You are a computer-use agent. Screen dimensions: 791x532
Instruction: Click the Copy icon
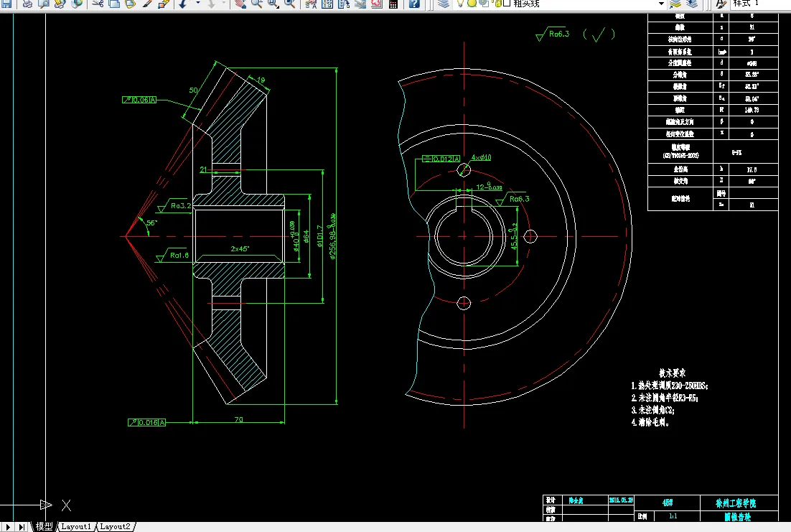[x=115, y=4]
